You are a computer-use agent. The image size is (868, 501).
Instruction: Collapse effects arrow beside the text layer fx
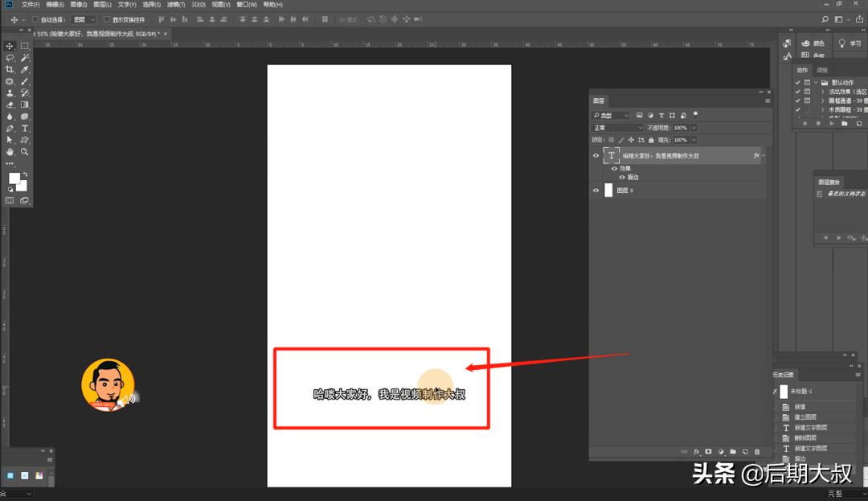click(764, 155)
